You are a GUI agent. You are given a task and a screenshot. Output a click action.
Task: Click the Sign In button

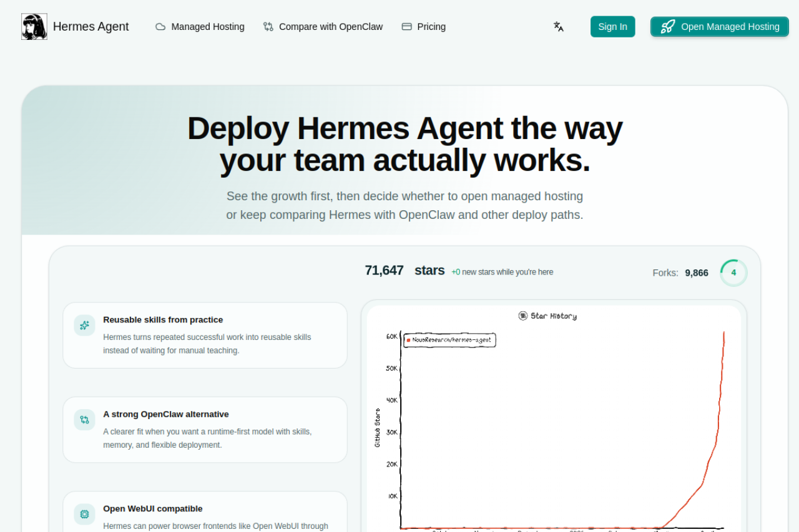612,26
